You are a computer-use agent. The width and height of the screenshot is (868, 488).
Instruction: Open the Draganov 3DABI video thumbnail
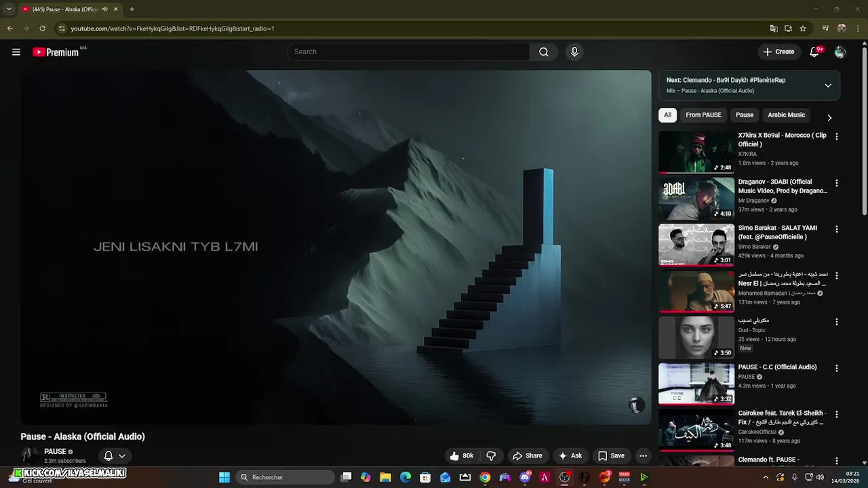tap(696, 199)
